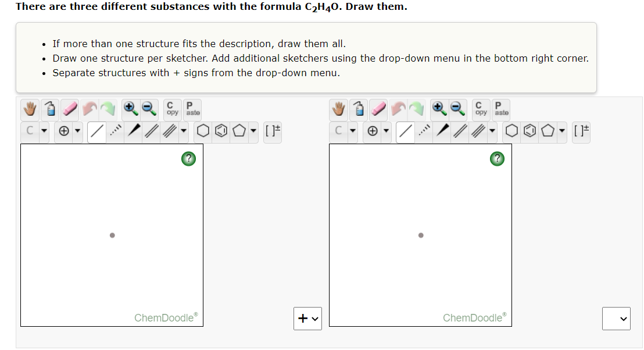Screen dimensions: 644x350
Task: Select the eraser tool
Action: tap(69, 109)
